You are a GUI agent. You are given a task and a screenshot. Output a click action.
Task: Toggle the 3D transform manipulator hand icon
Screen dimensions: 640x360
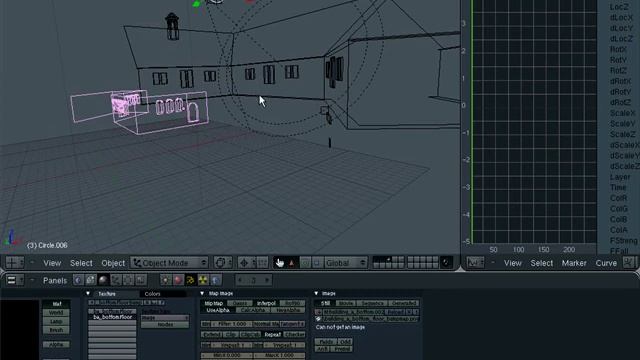pyautogui.click(x=280, y=262)
